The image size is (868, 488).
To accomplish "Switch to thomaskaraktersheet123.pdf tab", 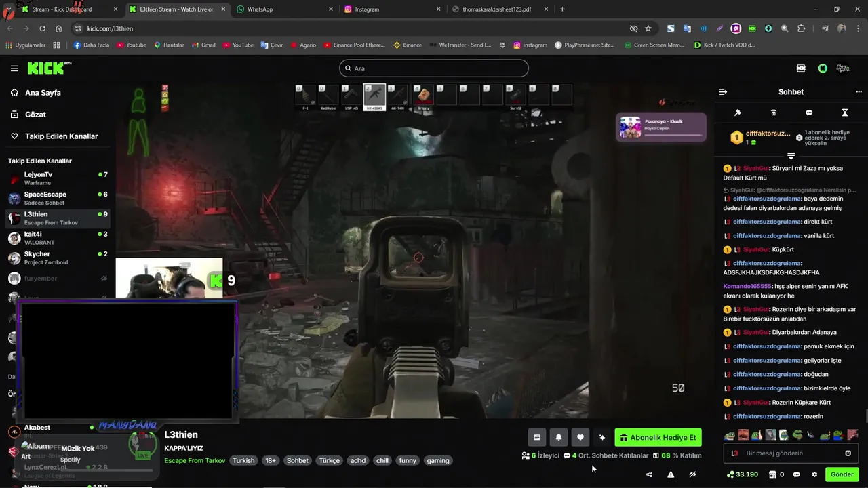I will click(498, 9).
